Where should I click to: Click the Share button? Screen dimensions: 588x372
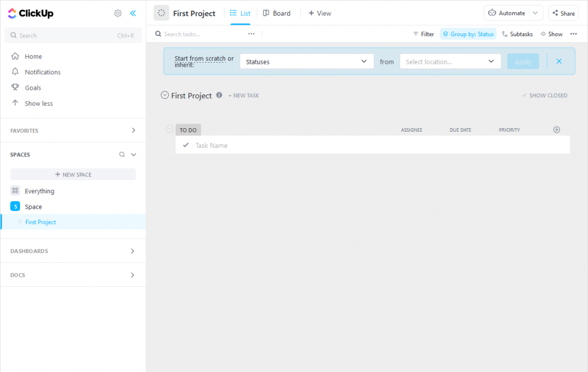563,13
